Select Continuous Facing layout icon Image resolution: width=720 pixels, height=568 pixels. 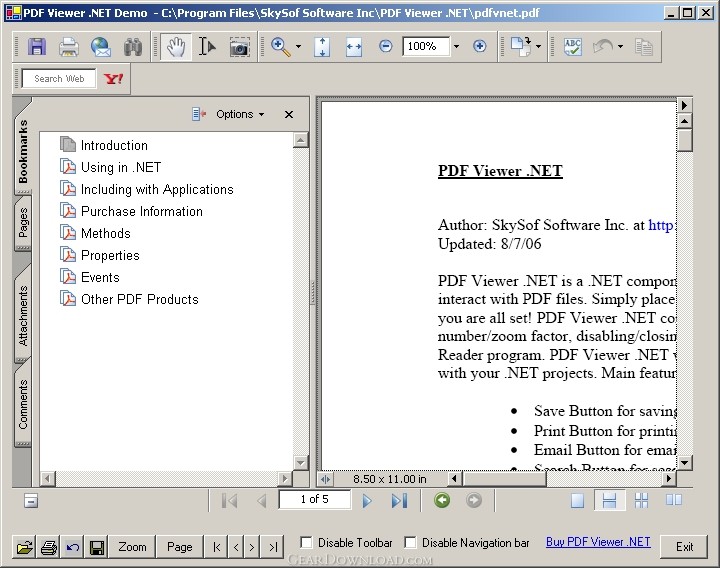(641, 501)
